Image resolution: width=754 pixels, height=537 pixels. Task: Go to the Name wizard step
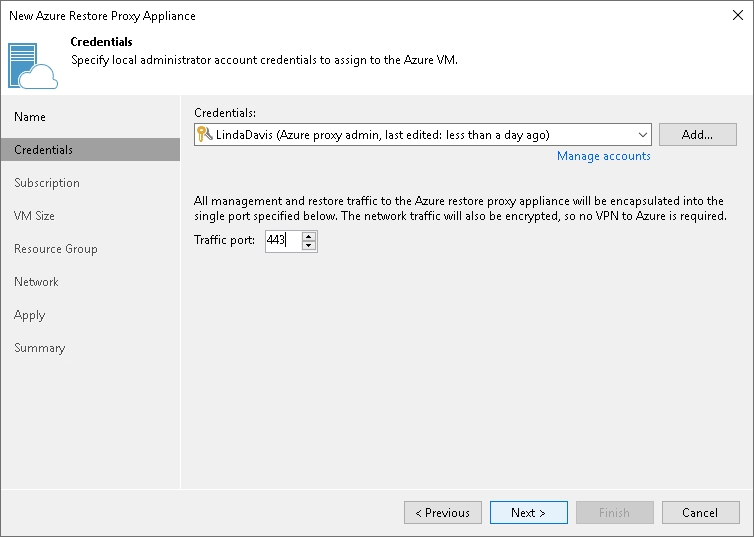coord(30,117)
